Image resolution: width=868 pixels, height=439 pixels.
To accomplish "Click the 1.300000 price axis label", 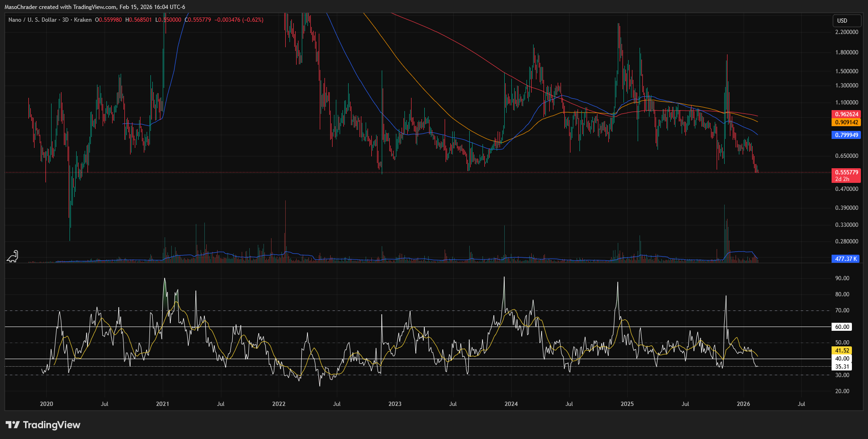I will pyautogui.click(x=847, y=86).
